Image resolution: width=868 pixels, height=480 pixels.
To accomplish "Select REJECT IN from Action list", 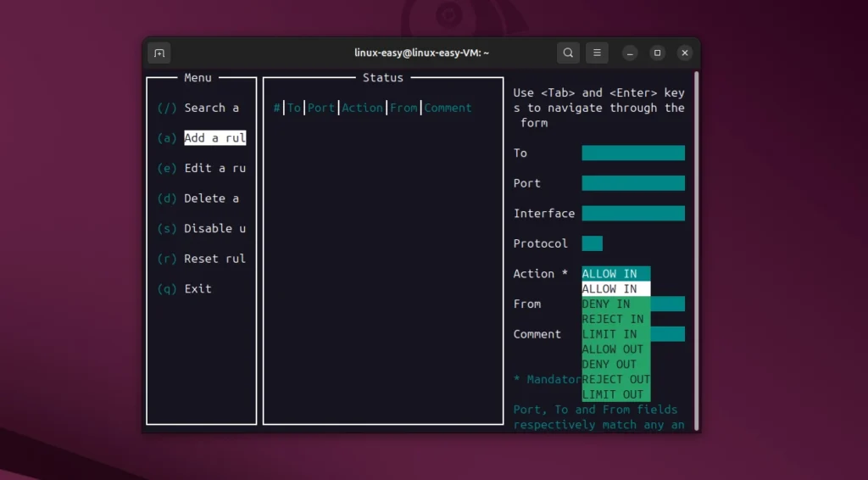I will click(615, 319).
